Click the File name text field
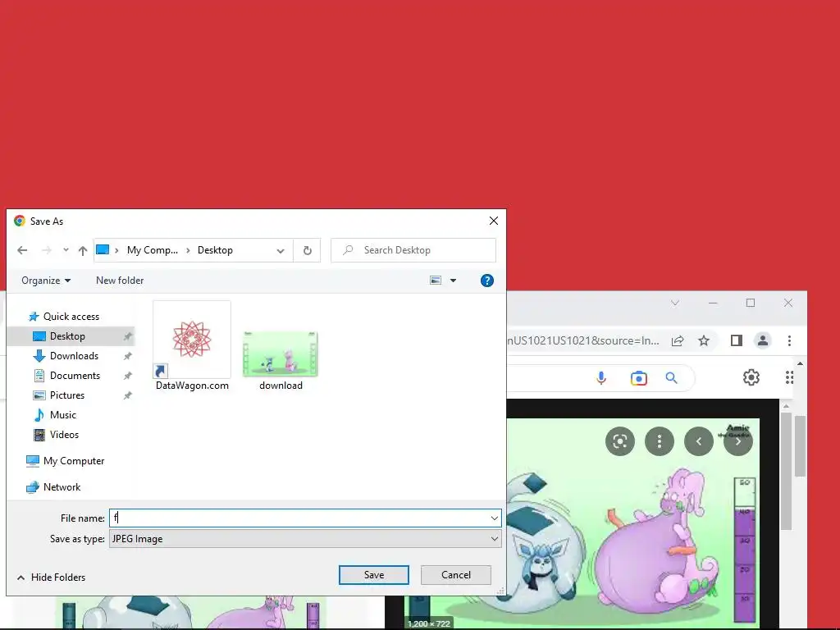 [298, 518]
